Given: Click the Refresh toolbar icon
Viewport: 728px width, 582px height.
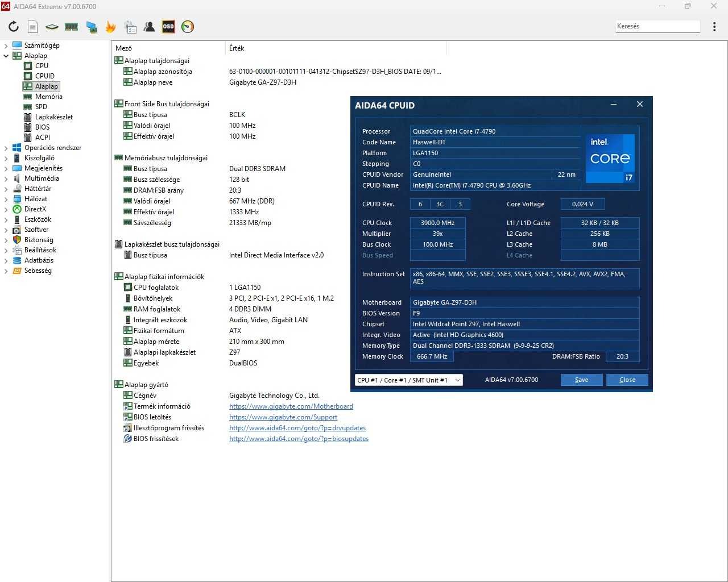Looking at the screenshot, I should (14, 27).
